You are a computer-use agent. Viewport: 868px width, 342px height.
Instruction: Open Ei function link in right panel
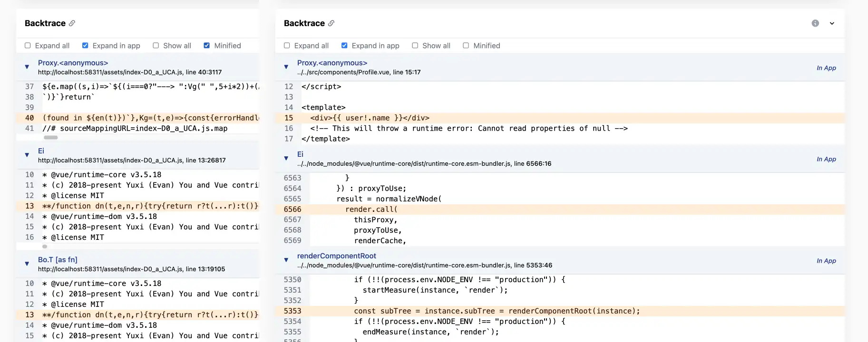point(300,154)
